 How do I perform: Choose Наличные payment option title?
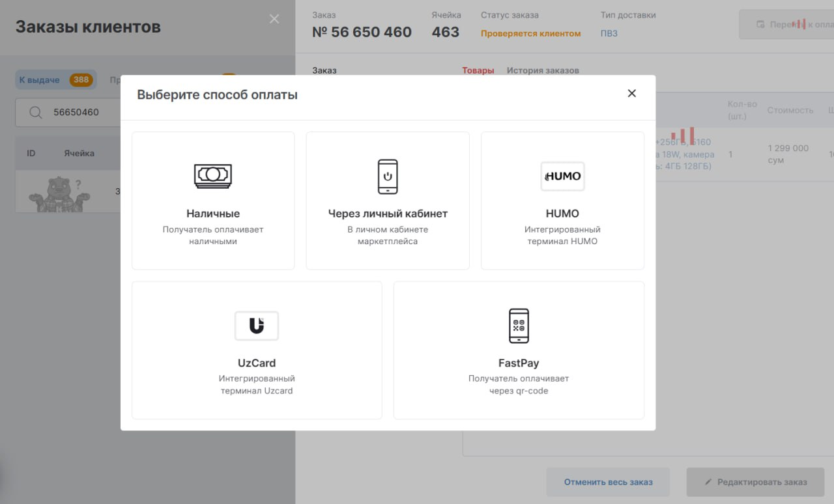point(213,214)
